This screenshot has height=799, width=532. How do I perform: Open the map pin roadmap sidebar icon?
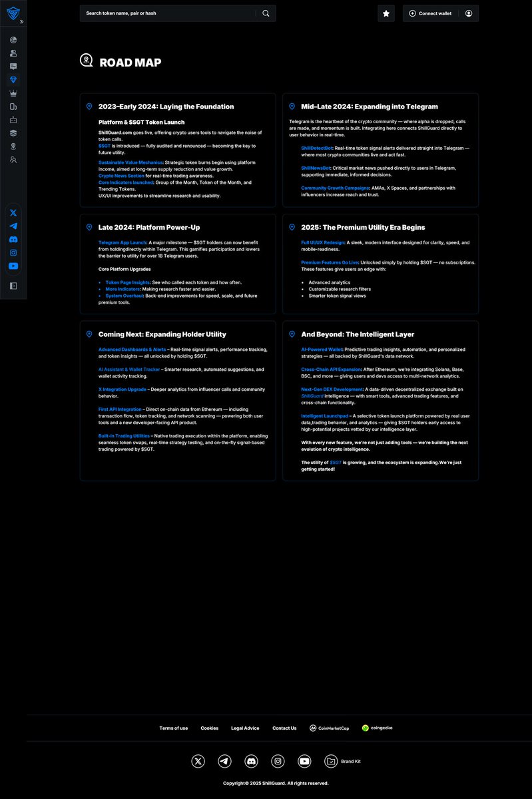[x=13, y=146]
